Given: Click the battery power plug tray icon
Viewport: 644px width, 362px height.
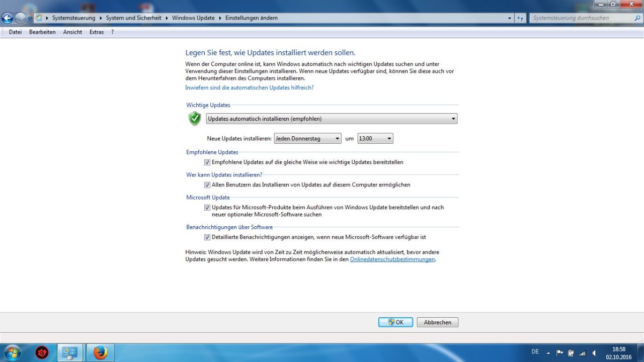Looking at the screenshot, I should click(571, 353).
